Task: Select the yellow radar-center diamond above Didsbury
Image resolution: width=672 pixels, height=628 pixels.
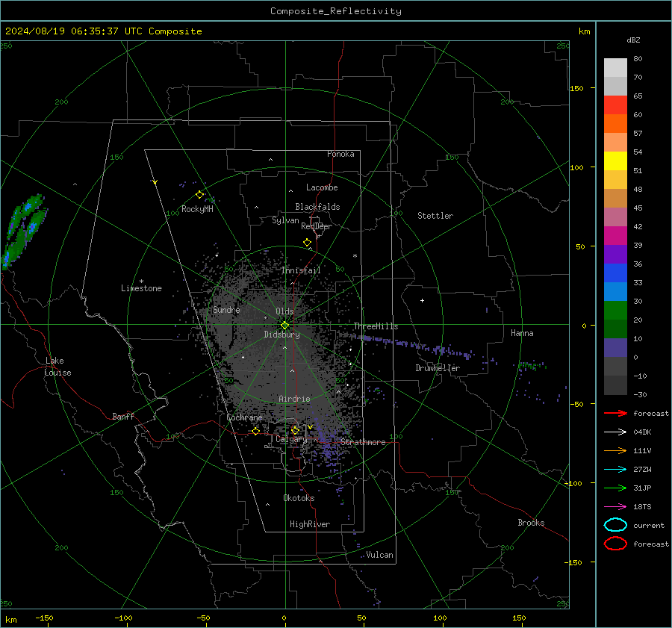Action: coord(284,326)
